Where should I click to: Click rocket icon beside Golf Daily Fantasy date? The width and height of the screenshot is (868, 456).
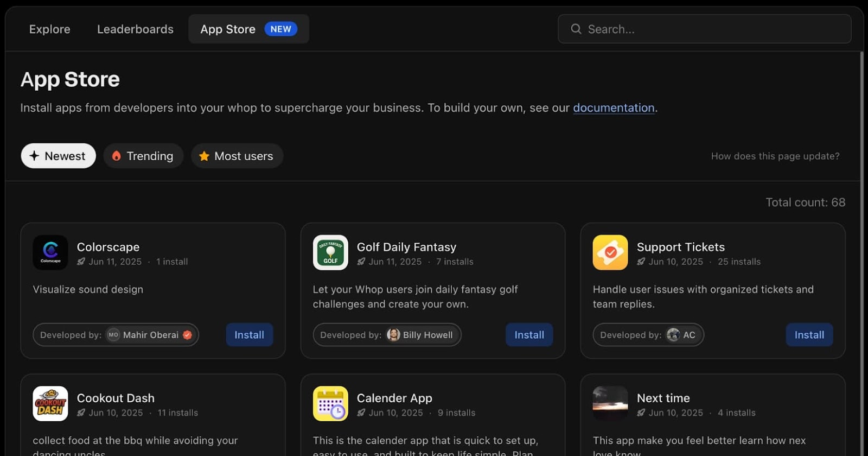tap(361, 262)
